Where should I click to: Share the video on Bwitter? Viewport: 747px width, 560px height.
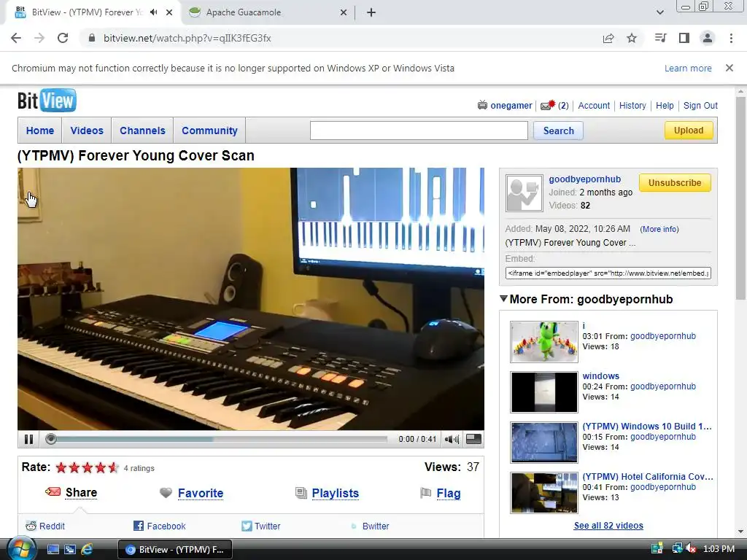(x=376, y=526)
